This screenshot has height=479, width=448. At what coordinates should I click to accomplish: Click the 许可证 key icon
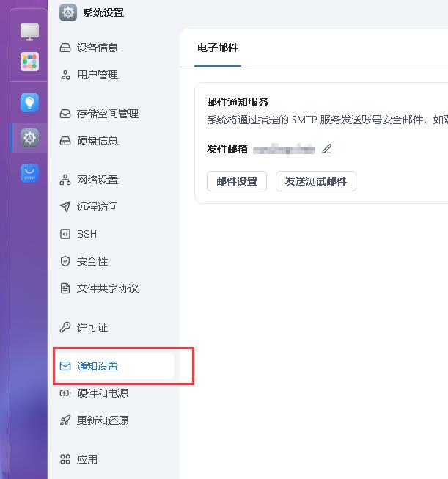pos(65,327)
